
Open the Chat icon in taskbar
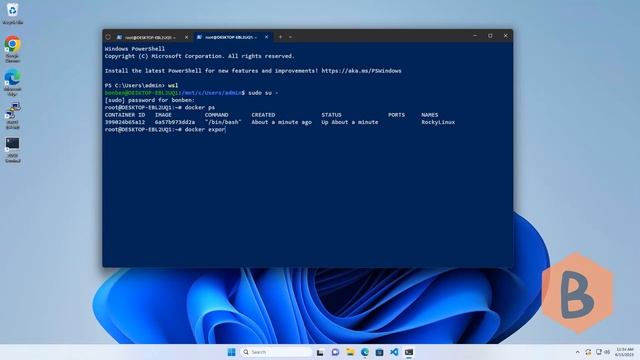(x=335, y=352)
